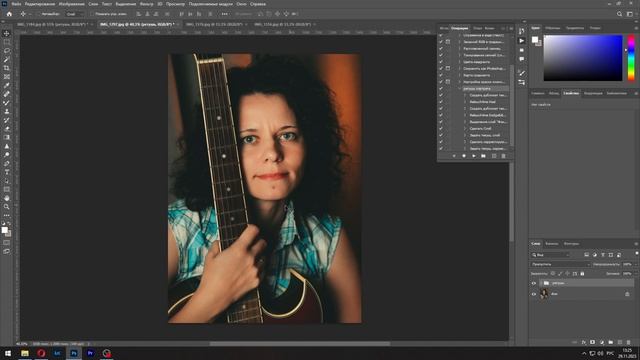Open the layer filter kind dropdown
The width and height of the screenshot is (640, 360).
click(x=551, y=255)
